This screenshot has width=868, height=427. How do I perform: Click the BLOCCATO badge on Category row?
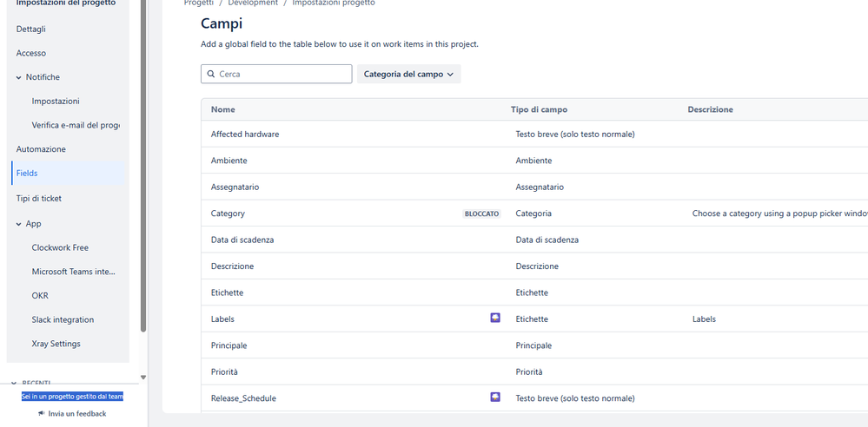coord(482,213)
